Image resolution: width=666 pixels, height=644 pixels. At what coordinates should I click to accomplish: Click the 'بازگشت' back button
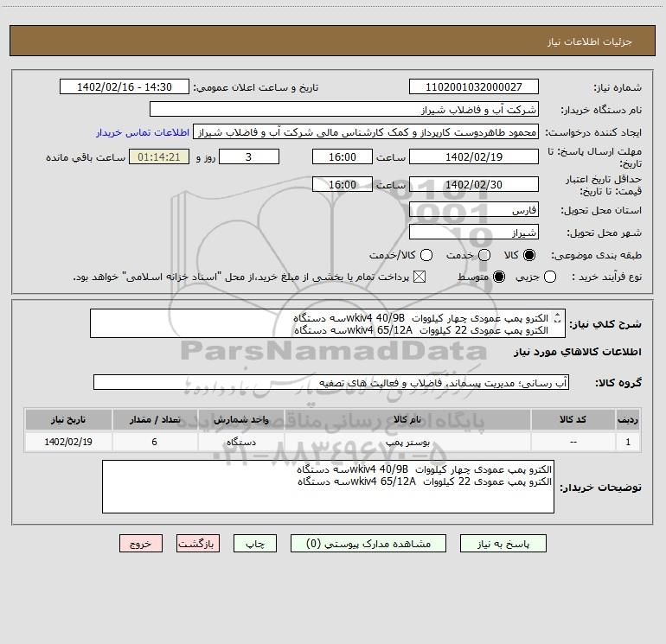coord(198,544)
